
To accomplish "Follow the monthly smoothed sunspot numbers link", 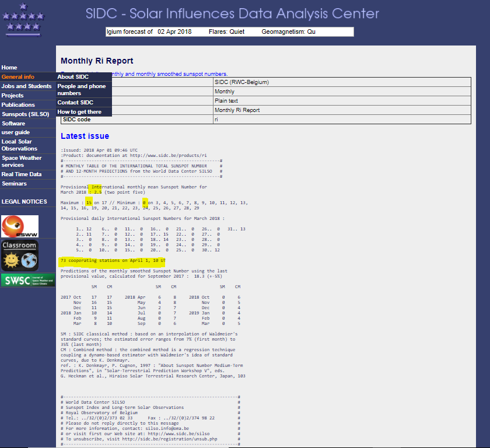I will tap(170, 74).
